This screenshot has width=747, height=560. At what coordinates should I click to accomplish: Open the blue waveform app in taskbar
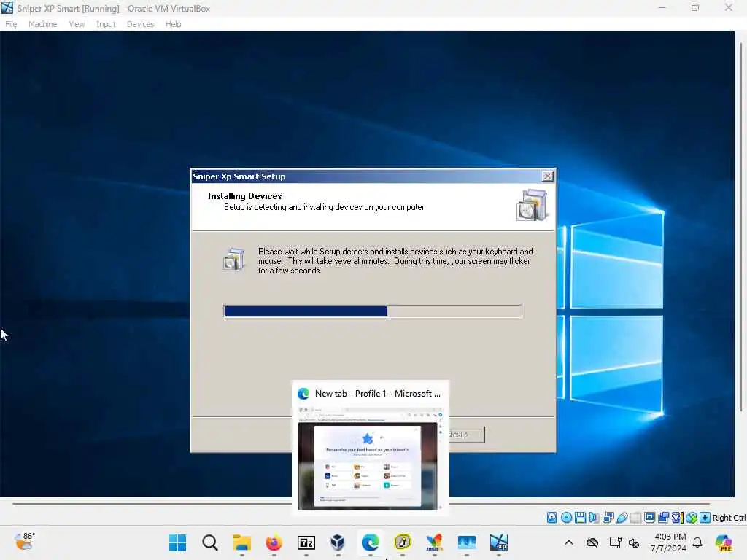(x=467, y=542)
